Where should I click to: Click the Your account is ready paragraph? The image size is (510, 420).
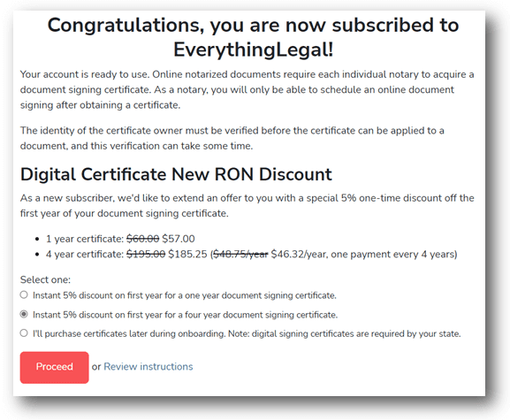point(247,90)
